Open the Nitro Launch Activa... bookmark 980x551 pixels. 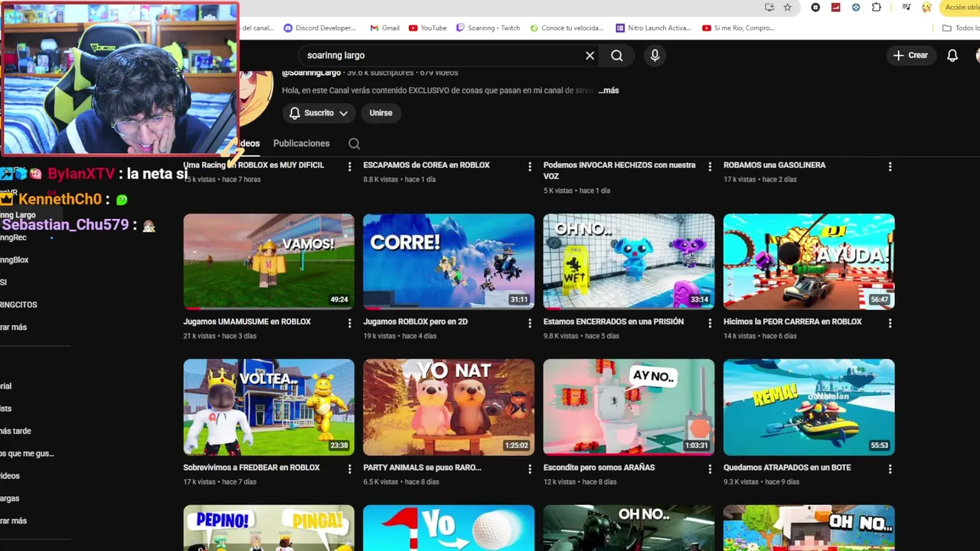(x=654, y=28)
